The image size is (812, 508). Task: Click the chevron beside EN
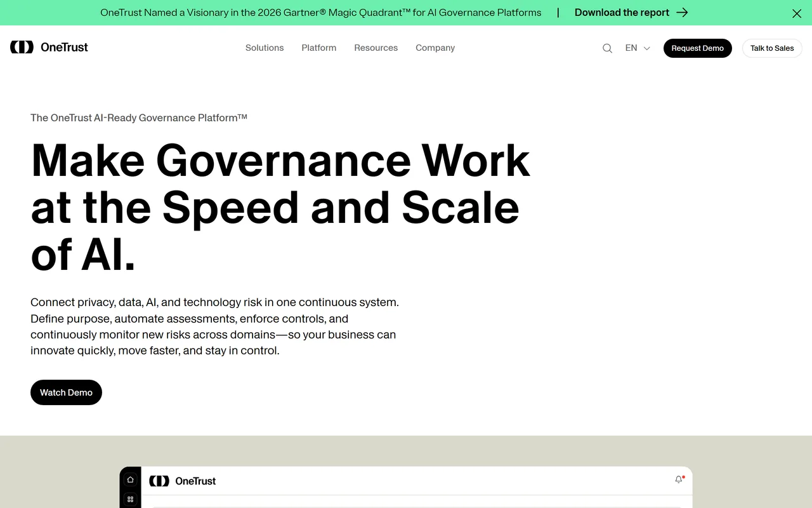(x=646, y=48)
